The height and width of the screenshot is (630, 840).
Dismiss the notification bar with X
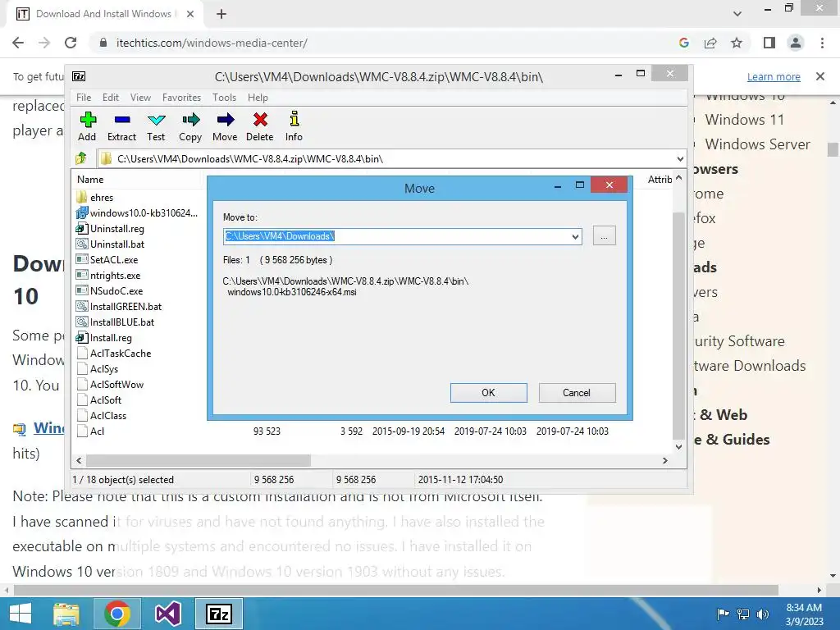[820, 76]
